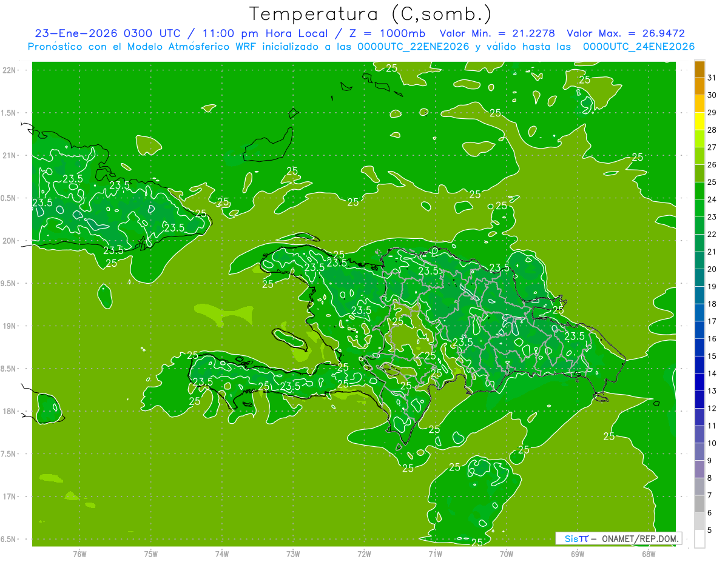
Task: Click the "1.5N" latitude axis label
Action: 9,113
